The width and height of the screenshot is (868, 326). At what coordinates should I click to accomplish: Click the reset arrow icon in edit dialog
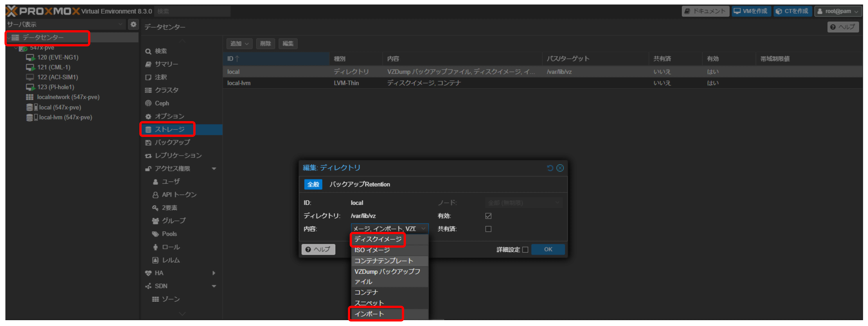[x=550, y=168]
